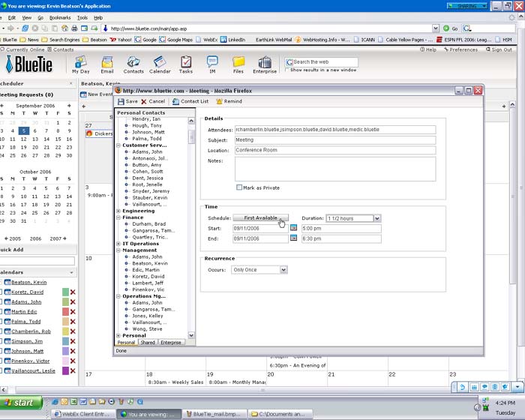Click the green Go button icon
Screen dimensions: 525x420
(446, 28)
